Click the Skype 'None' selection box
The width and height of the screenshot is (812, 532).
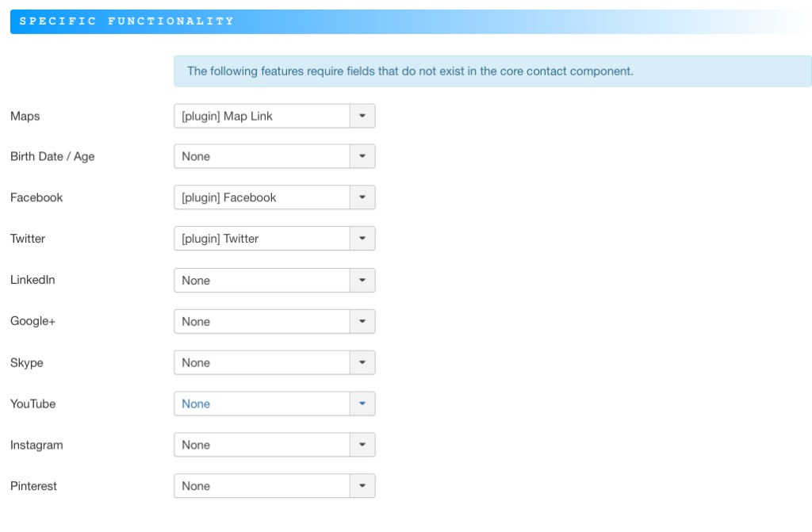point(262,362)
